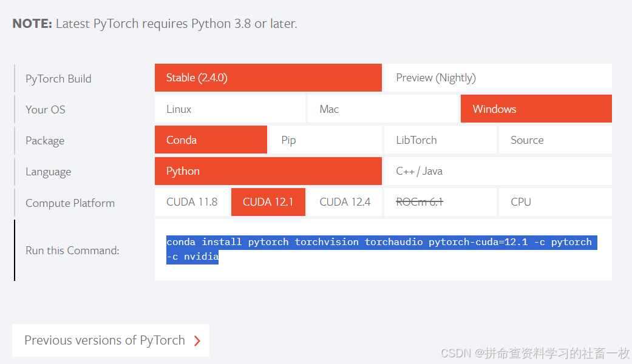Viewport: 632px width, 364px height.
Task: Click the Run this Command label
Action: (x=73, y=251)
